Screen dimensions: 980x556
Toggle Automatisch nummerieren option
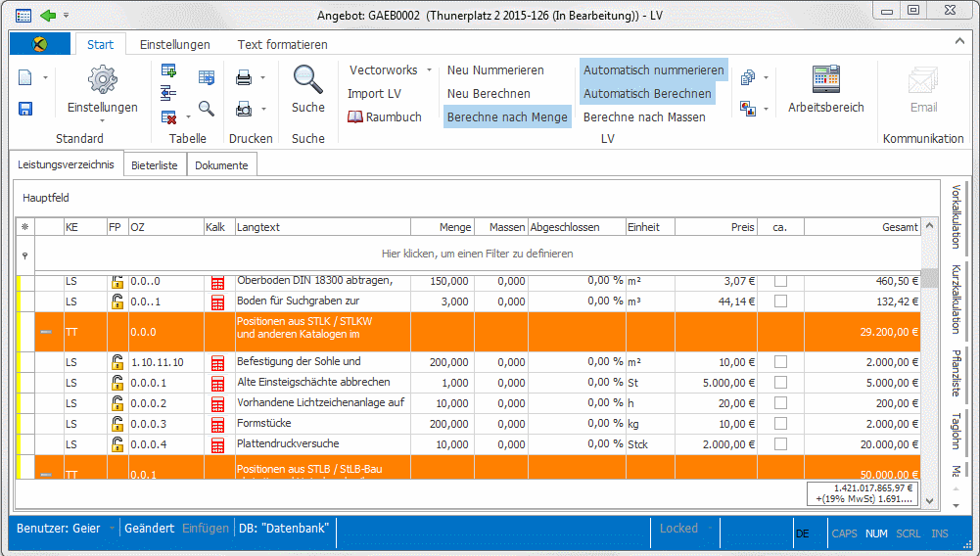click(x=654, y=69)
